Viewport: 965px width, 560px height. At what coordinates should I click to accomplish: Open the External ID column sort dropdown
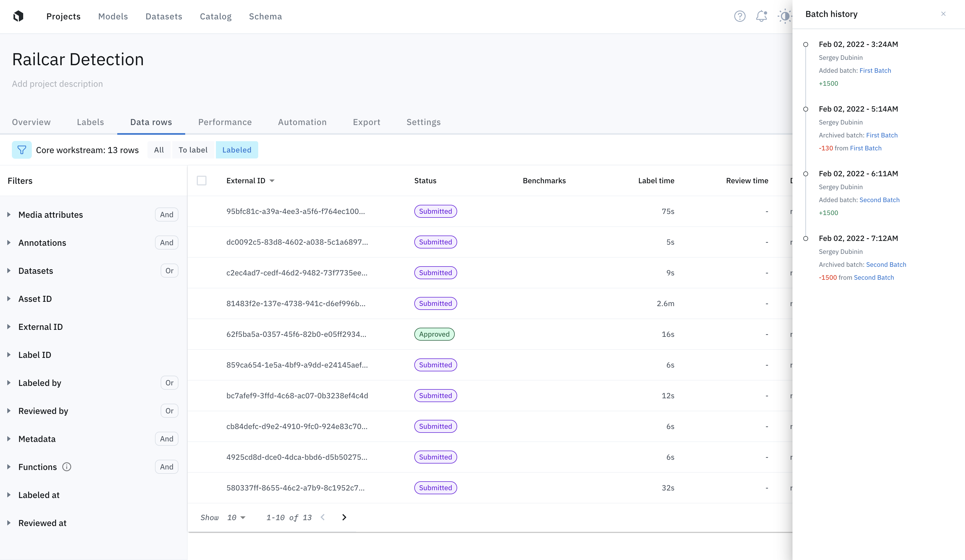(272, 181)
